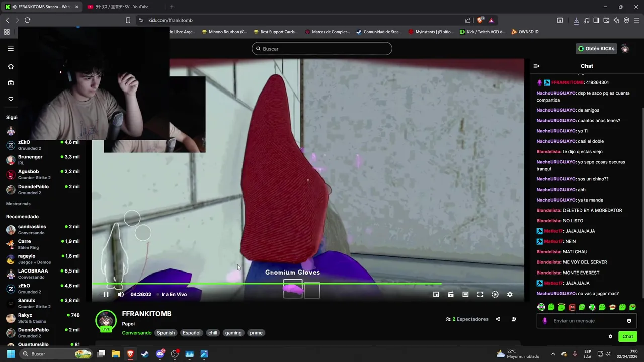
Task: Open File Explorer on taskbar
Action: tap(115, 354)
